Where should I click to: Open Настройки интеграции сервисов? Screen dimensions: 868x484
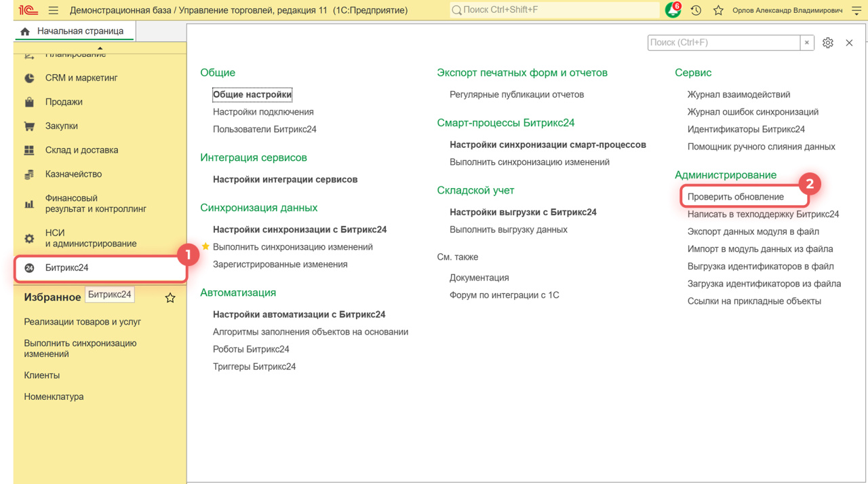(x=285, y=180)
